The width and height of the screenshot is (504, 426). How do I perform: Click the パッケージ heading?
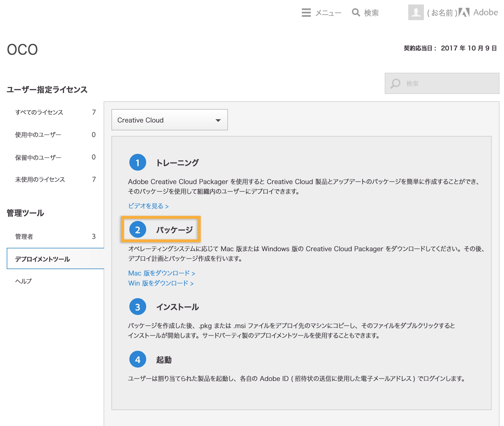coord(174,230)
